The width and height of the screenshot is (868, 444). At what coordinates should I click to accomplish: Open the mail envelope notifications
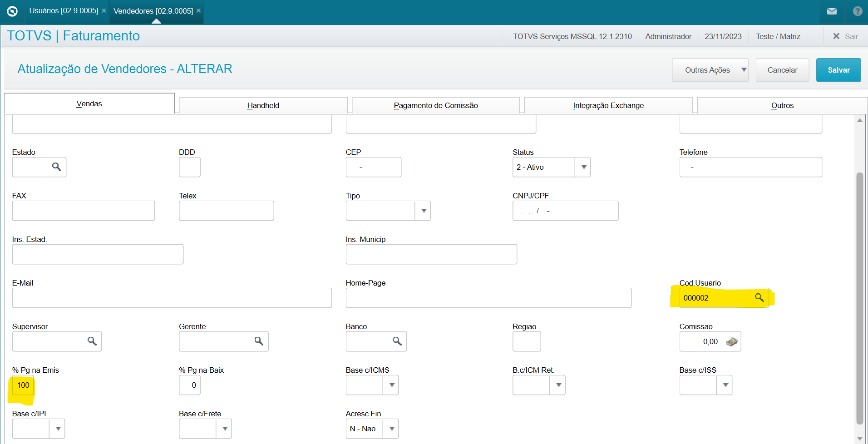coord(832,11)
